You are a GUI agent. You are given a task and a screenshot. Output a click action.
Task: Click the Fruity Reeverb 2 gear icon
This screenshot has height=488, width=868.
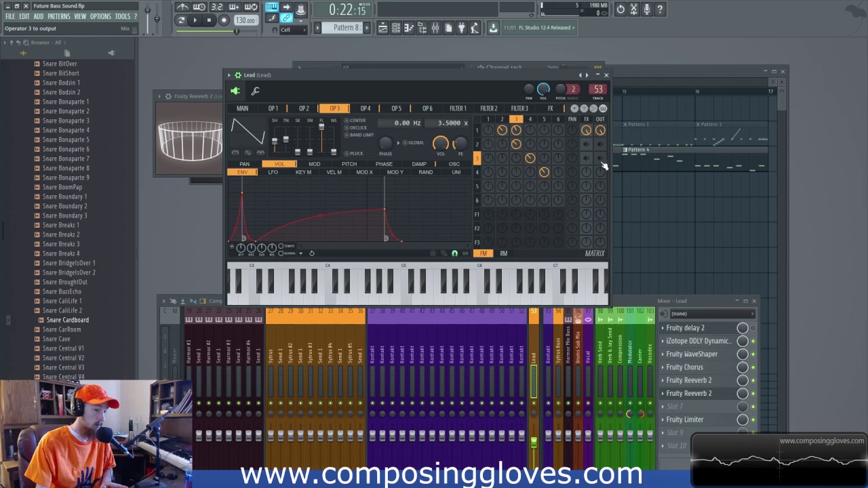[x=168, y=96]
